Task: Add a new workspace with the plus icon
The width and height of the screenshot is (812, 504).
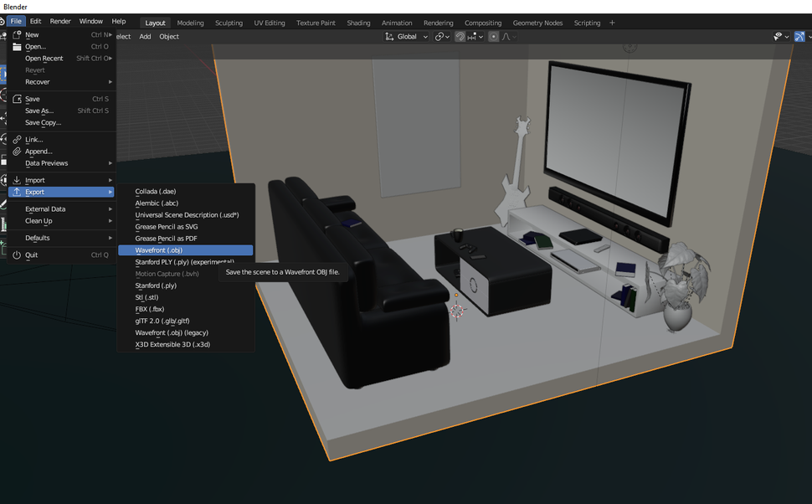Action: point(614,23)
